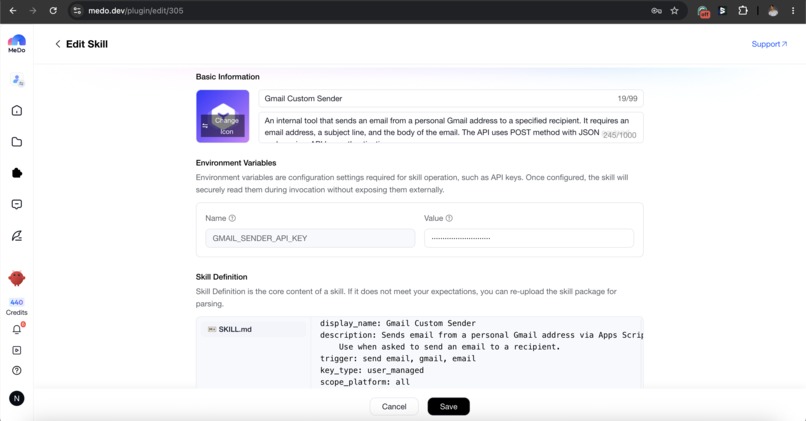The image size is (806, 421).
Task: Open the agents icon in sidebar
Action: [17, 80]
